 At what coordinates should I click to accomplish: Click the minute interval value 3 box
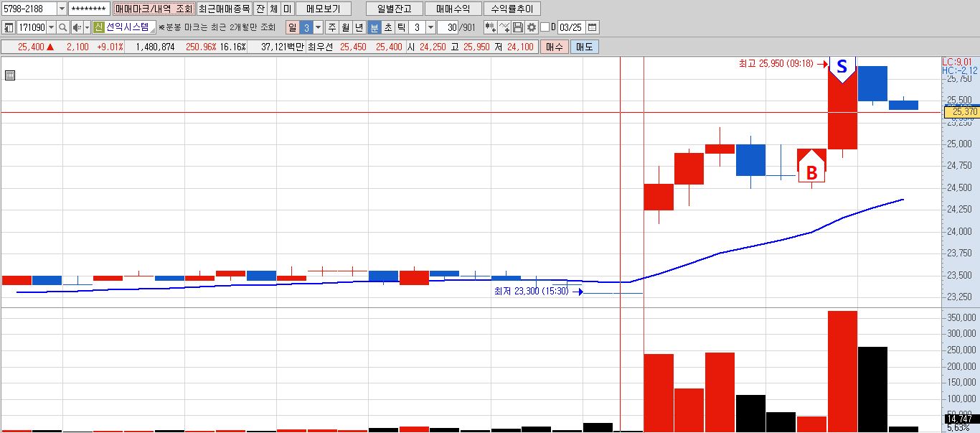[418, 27]
